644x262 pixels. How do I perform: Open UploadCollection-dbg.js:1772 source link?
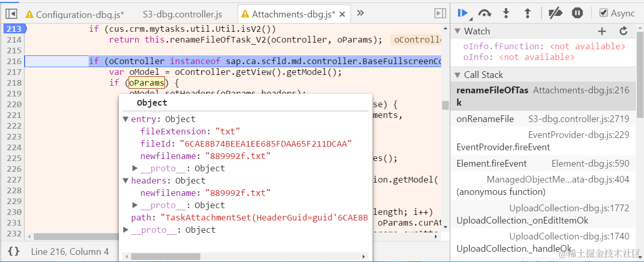pos(569,208)
